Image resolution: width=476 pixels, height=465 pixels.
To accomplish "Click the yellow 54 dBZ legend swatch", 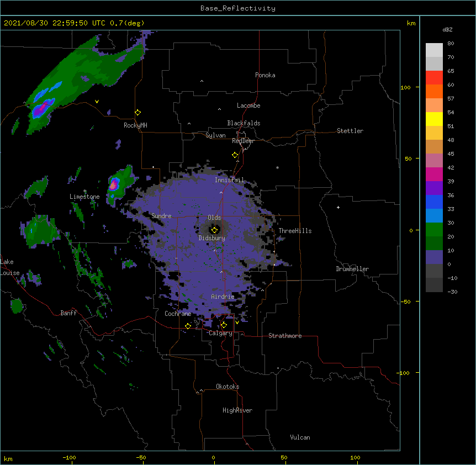I will pyautogui.click(x=434, y=119).
